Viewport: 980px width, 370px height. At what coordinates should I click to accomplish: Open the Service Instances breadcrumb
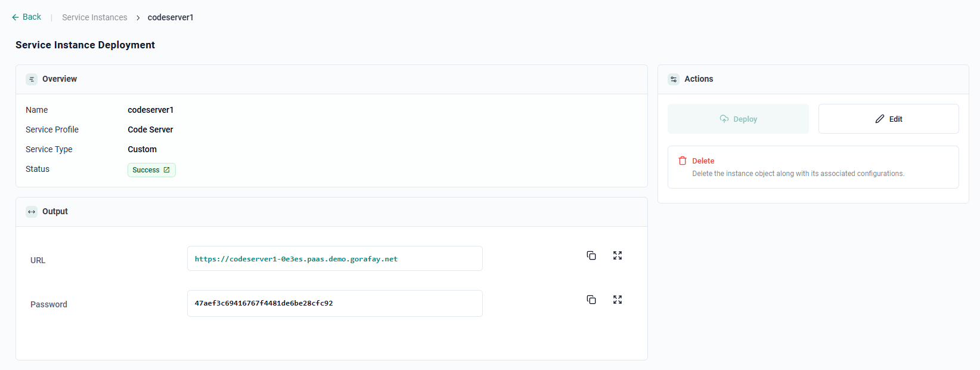(95, 18)
